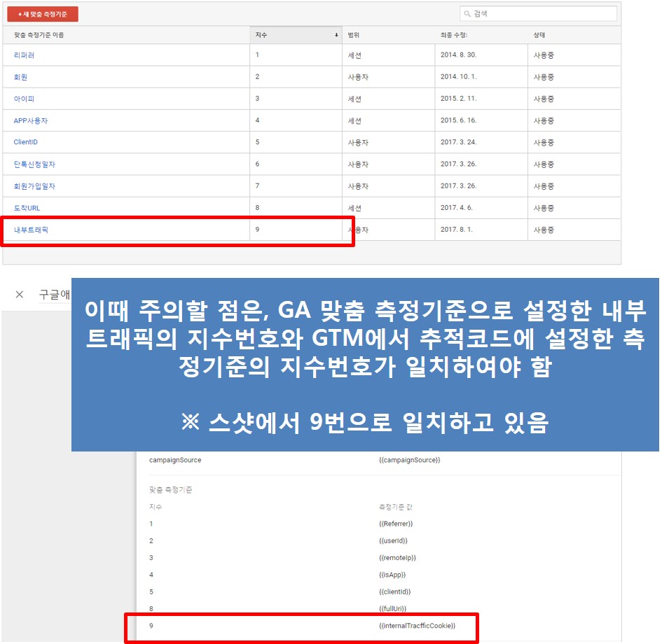Click the {{fullUri}} dimension value
Image resolution: width=662 pixels, height=644 pixels.
392,608
